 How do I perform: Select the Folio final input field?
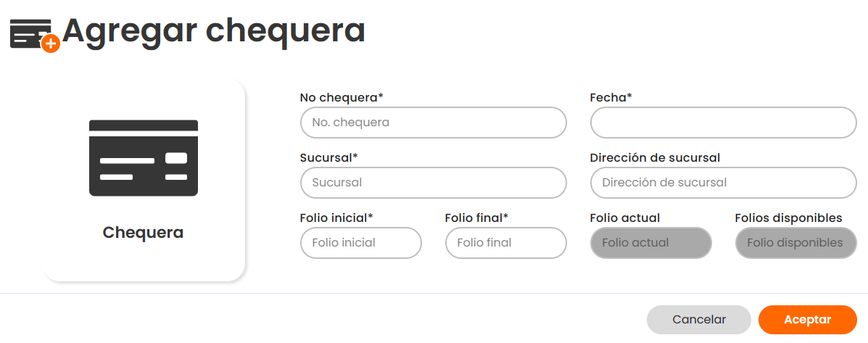pos(505,243)
